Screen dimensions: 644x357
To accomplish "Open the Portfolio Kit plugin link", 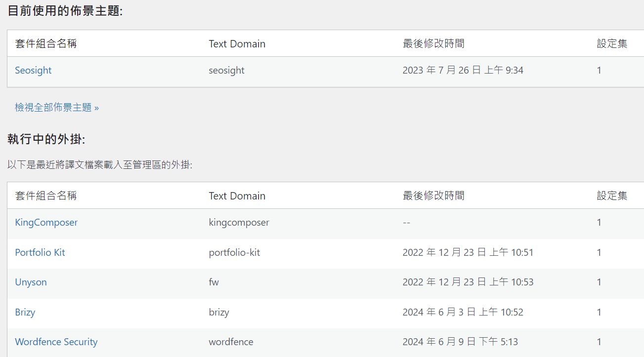I will point(40,252).
